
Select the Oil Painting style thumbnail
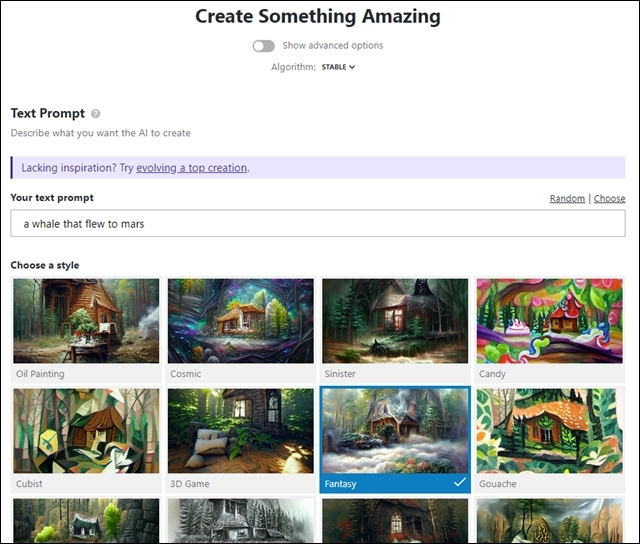point(86,321)
